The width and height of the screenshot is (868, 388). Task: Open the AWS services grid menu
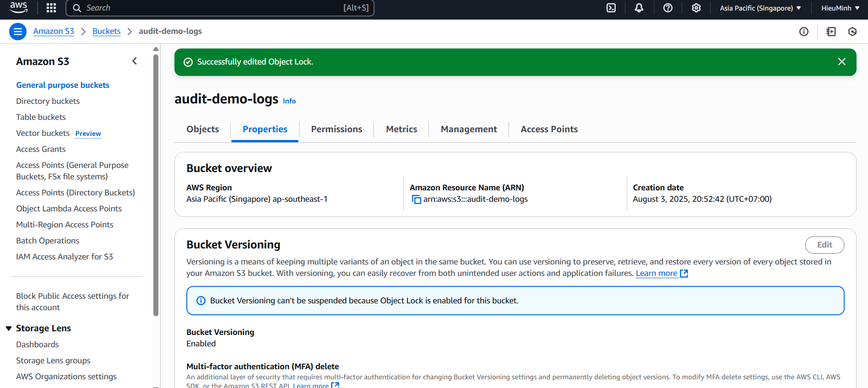pos(51,8)
